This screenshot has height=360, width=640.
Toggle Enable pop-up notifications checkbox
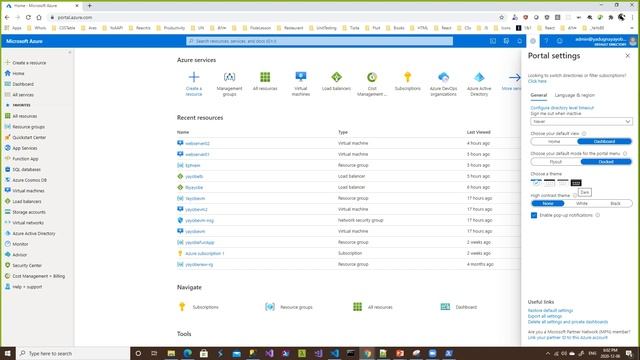pos(534,215)
